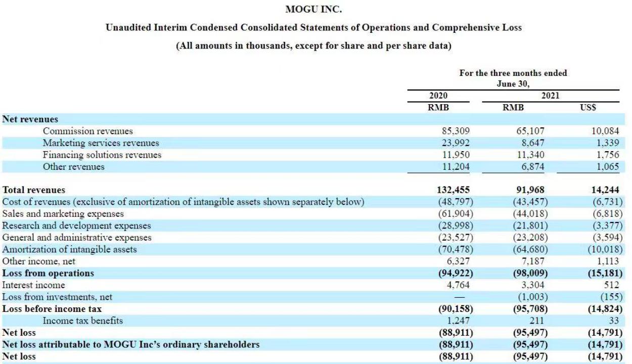Click the Total revenues row label
632x364 pixels.
click(34, 190)
